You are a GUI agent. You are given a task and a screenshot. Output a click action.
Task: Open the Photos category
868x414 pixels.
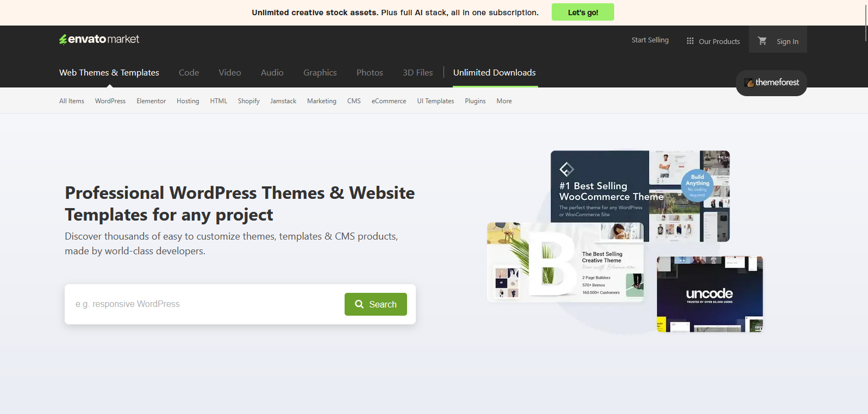pyautogui.click(x=370, y=72)
